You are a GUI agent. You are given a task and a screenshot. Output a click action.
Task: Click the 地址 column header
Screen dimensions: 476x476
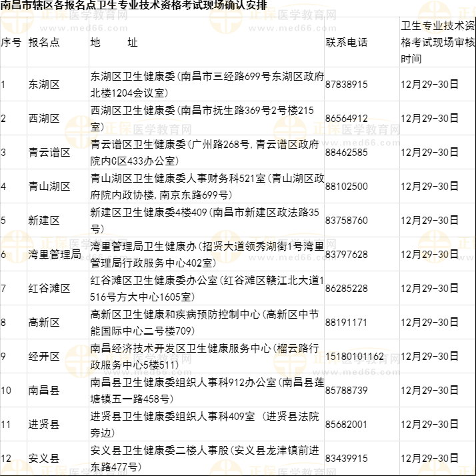pos(114,42)
